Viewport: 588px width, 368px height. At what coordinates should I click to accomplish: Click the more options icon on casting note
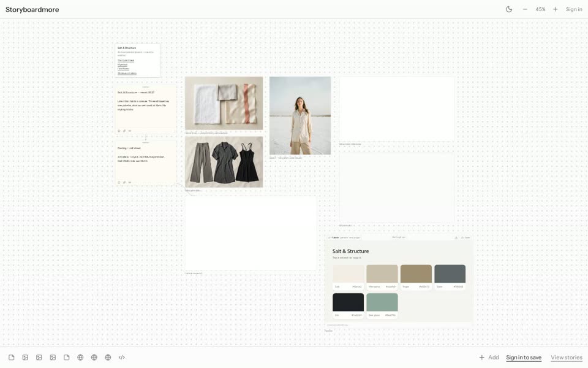coord(130,183)
